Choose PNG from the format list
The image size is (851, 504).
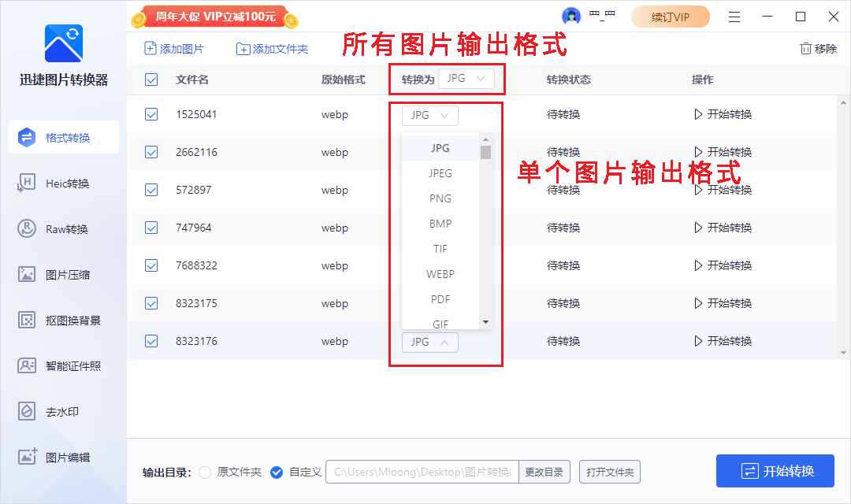[440, 198]
